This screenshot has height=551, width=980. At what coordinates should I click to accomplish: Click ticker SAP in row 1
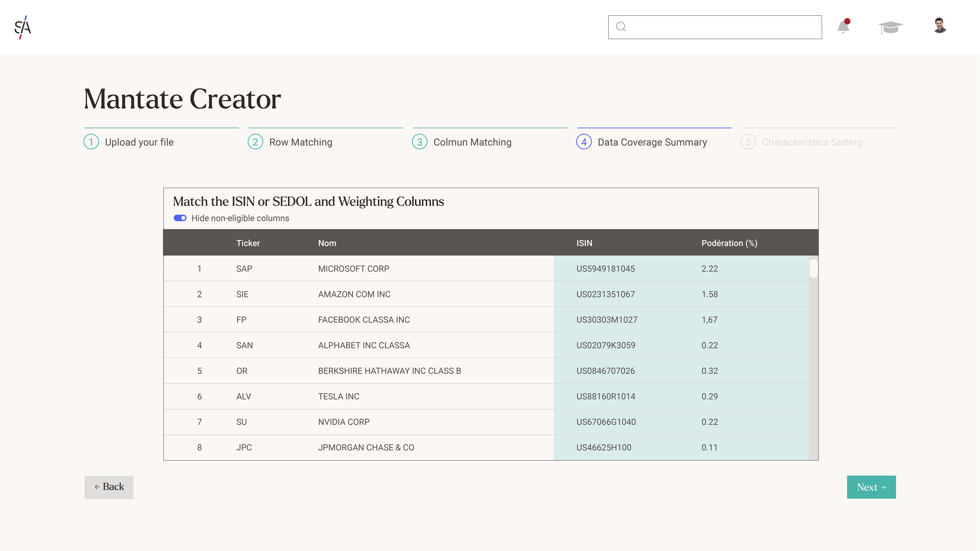[x=244, y=269]
